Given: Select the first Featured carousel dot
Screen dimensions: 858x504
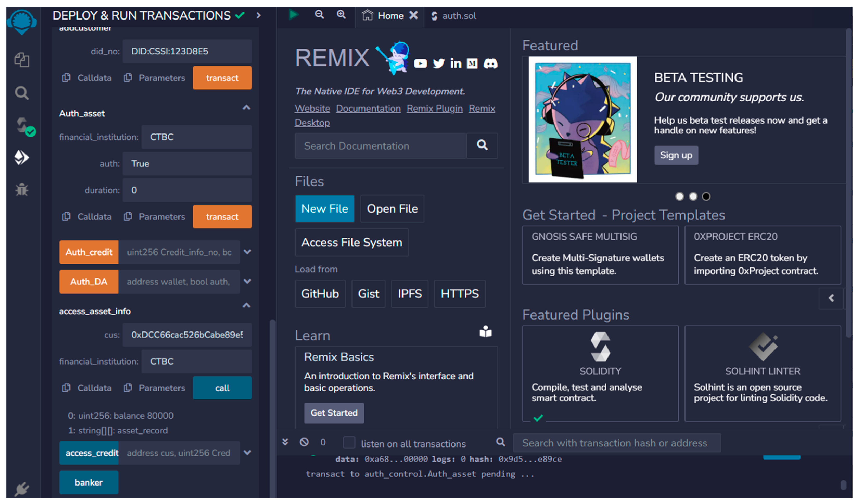Looking at the screenshot, I should (x=679, y=196).
